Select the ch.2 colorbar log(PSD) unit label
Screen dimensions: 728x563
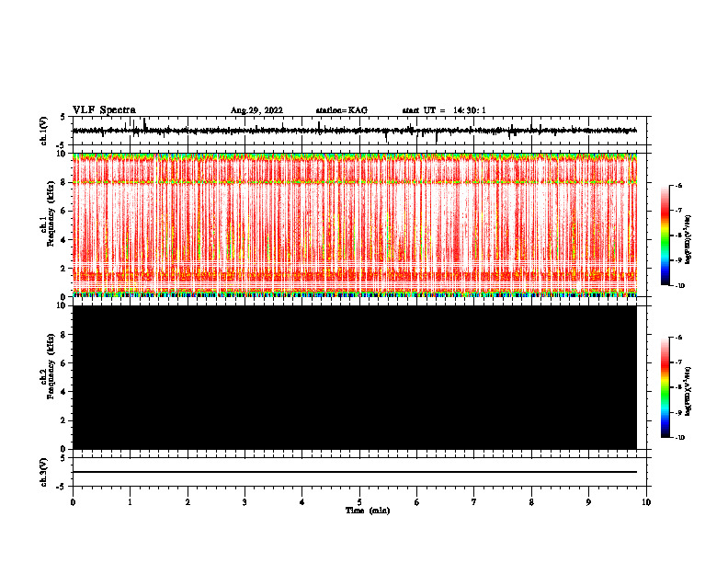688,391
